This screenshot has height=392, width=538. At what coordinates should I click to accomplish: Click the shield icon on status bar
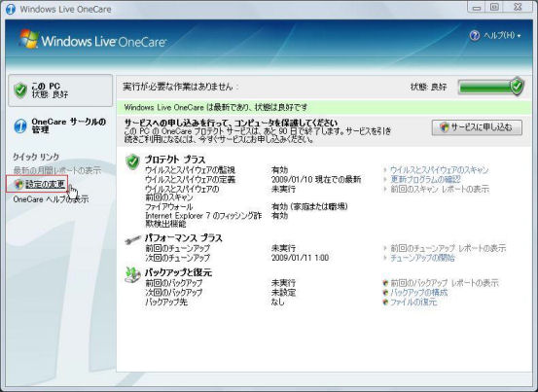517,87
